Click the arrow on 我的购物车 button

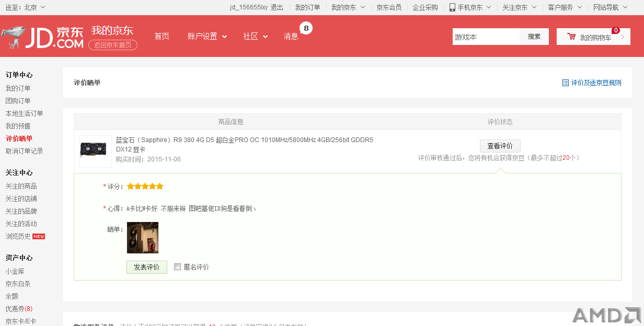click(x=623, y=37)
